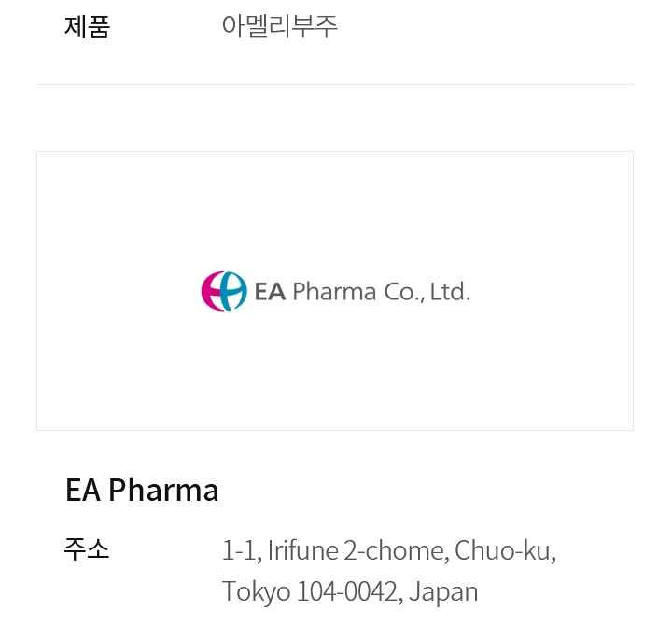This screenshot has width=672, height=624.
Task: Click the "1-1," street number in the address
Action: click(x=241, y=550)
